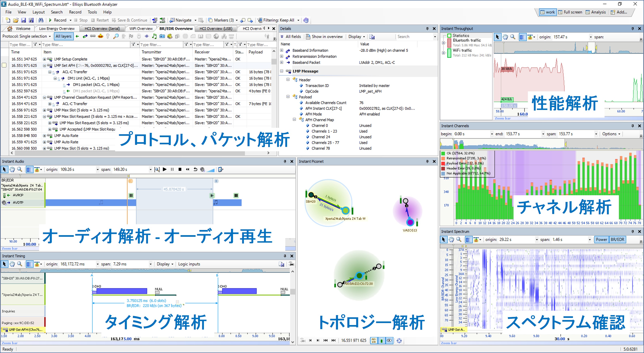Select pointer tool in Instant Spectrum toolbar
Viewport: 644px width, 353px height.
(443, 239)
